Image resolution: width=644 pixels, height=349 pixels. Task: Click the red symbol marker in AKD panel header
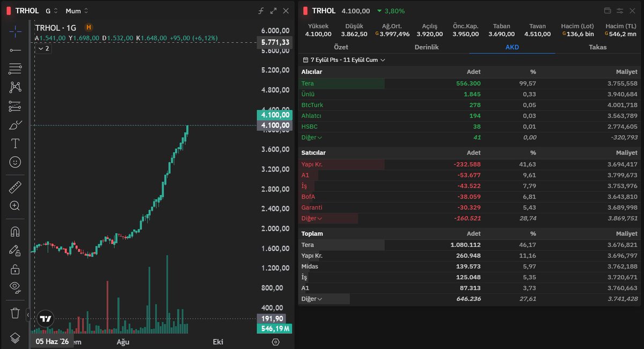click(305, 11)
